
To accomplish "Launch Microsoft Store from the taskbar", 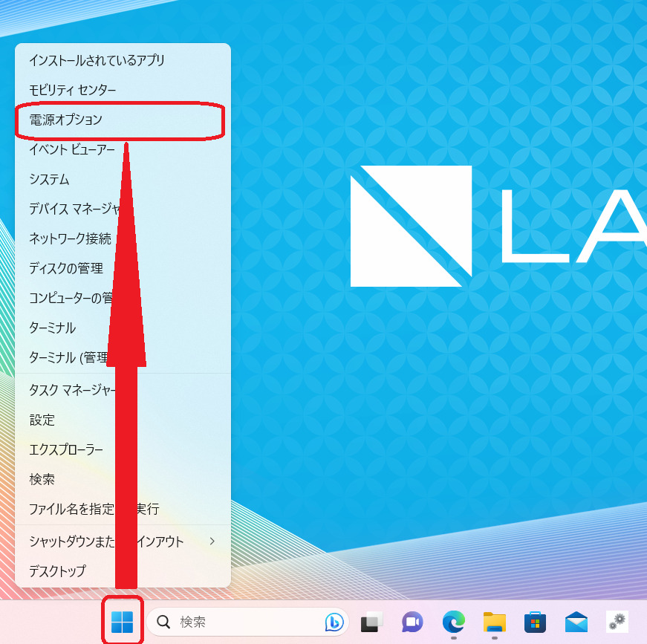I will [535, 622].
